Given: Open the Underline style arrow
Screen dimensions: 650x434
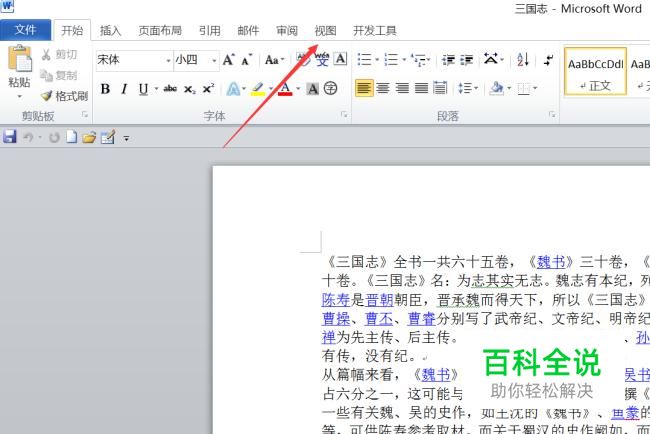Looking at the screenshot, I should tap(156, 89).
